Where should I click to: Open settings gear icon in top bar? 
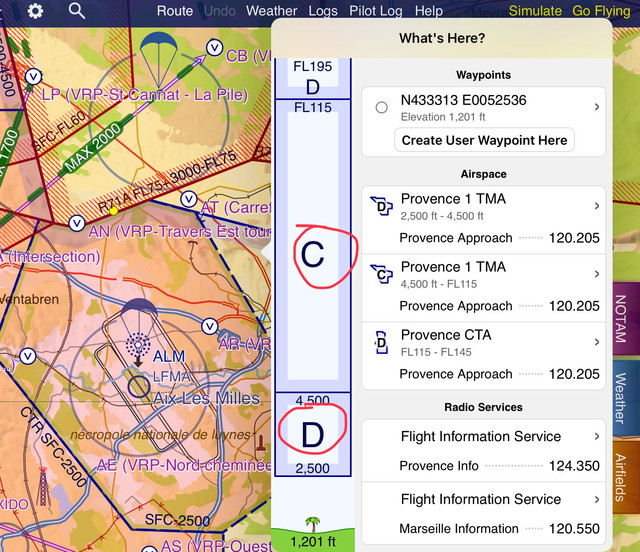(36, 11)
